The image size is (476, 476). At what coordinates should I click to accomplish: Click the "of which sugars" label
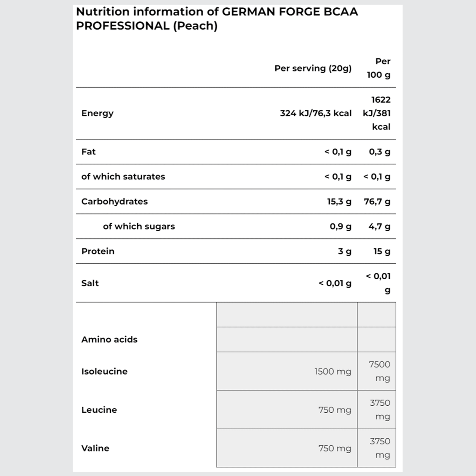[x=139, y=227]
